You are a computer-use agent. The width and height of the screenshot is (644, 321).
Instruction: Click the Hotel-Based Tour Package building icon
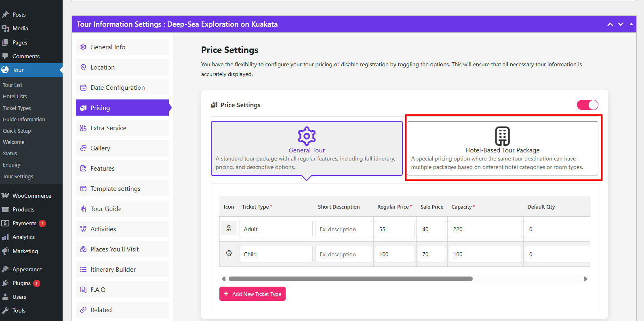(x=502, y=136)
